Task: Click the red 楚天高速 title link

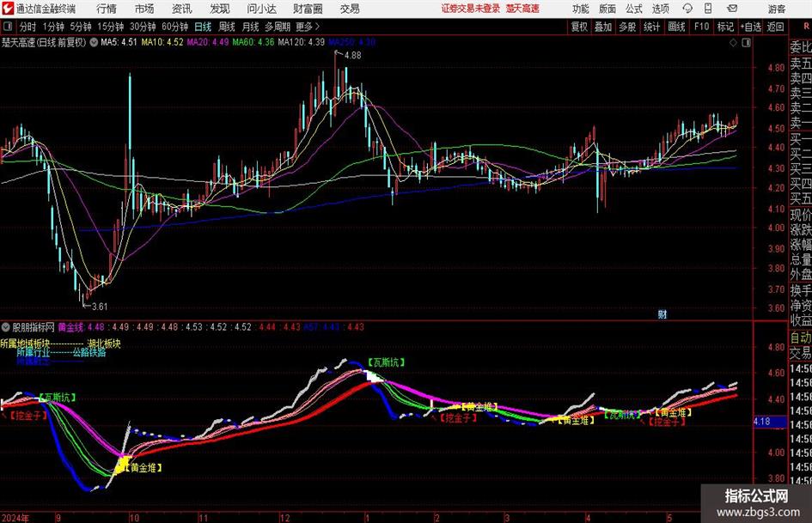Action: click(x=522, y=9)
